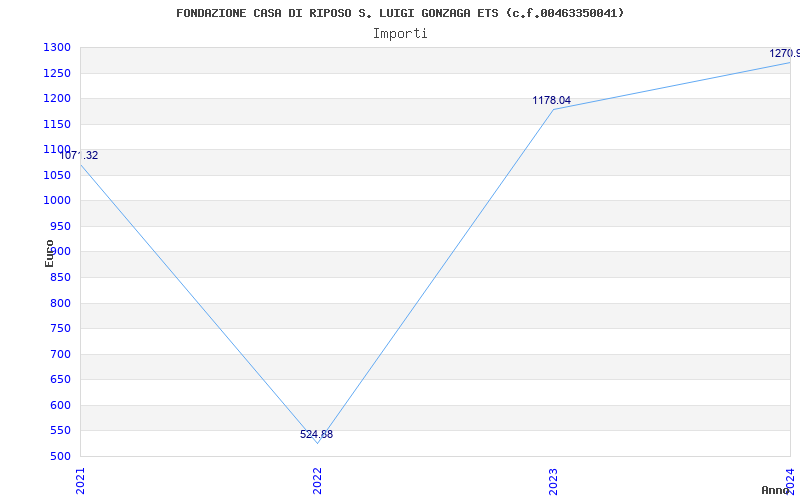The width and height of the screenshot is (800, 500).
Task: Click the 1050 y-axis value
Action: [x=57, y=176]
